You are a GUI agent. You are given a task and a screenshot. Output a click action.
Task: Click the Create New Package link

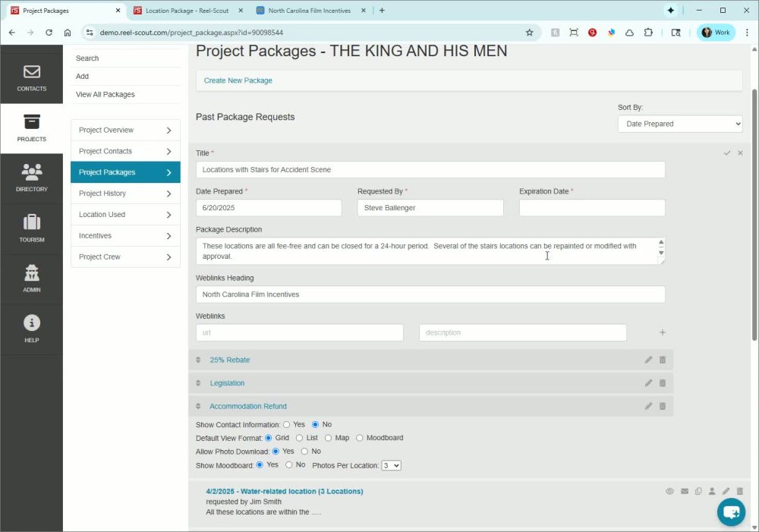(x=238, y=80)
